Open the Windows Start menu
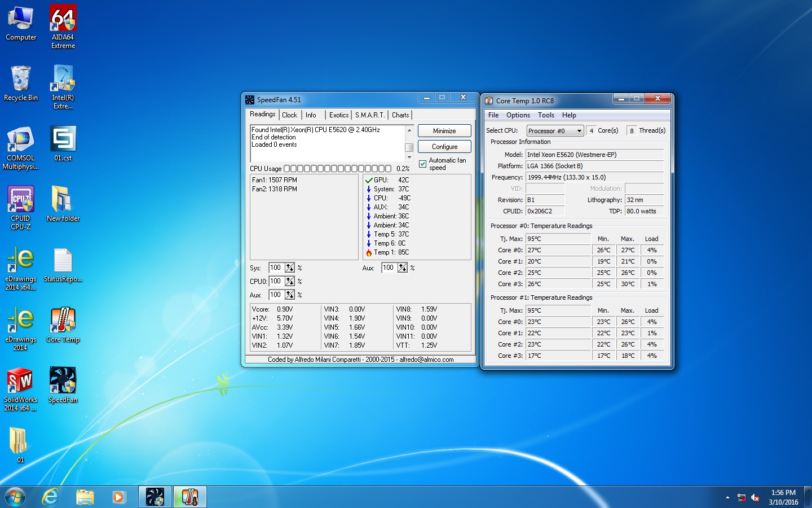812x508 pixels. [x=15, y=497]
